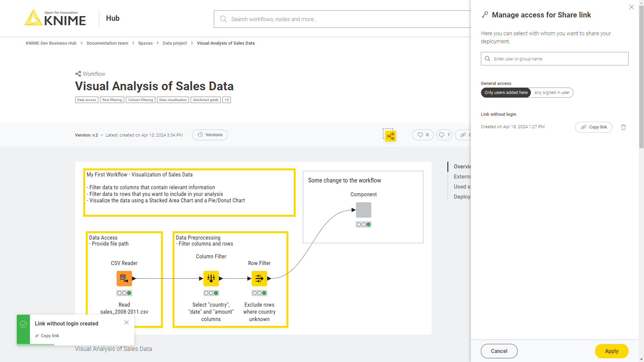Switch general access to 'Any signed in user'
The height and width of the screenshot is (362, 644).
click(x=552, y=93)
